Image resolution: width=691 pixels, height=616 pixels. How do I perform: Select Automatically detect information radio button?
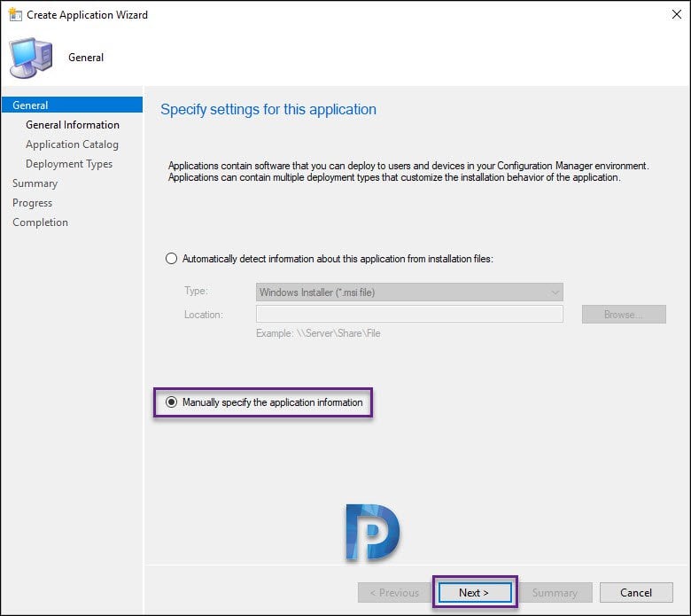click(x=171, y=259)
